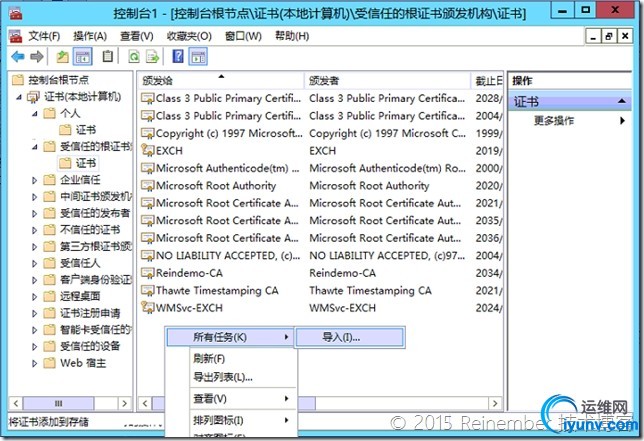Click the Paste clipboard toolbar icon
Image resolution: width=644 pixels, height=441 pixels.
(108, 56)
